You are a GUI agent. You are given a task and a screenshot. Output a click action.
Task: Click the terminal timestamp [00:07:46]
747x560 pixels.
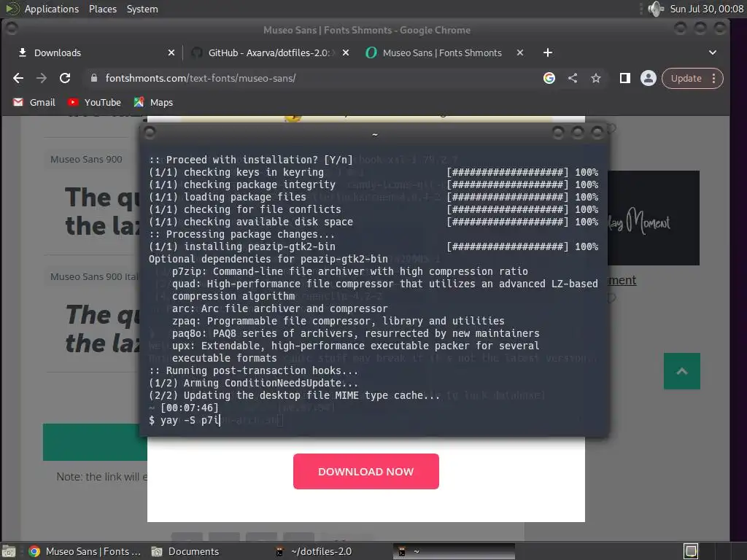pos(189,408)
